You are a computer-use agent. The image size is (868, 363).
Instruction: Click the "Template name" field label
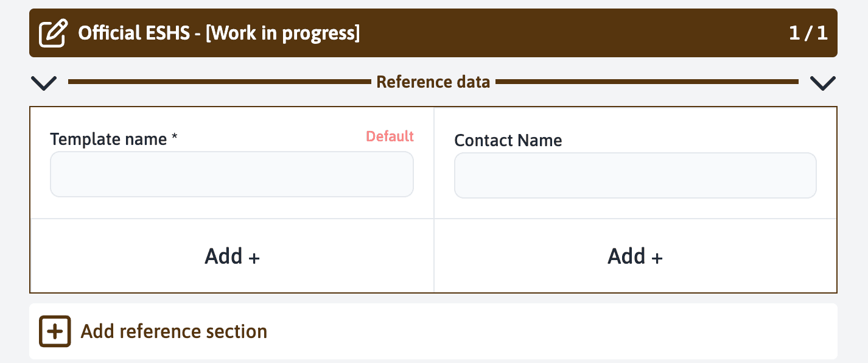108,139
